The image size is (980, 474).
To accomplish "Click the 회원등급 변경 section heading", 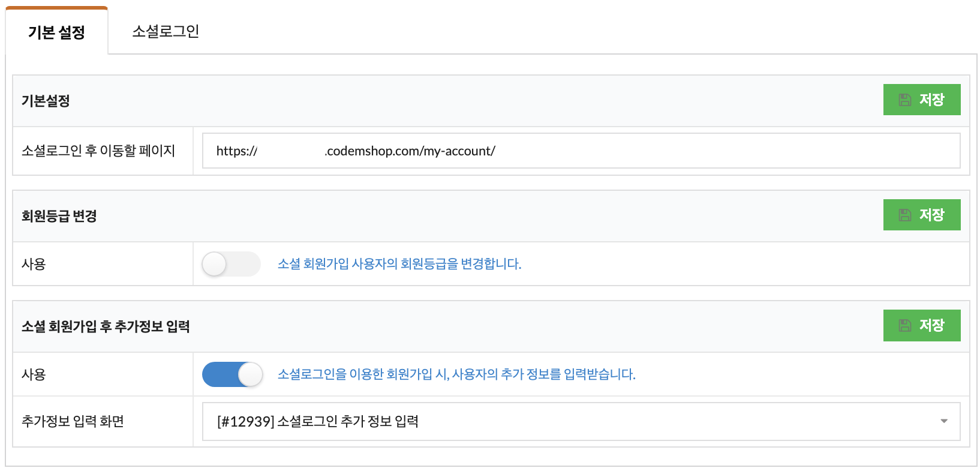I will [59, 216].
